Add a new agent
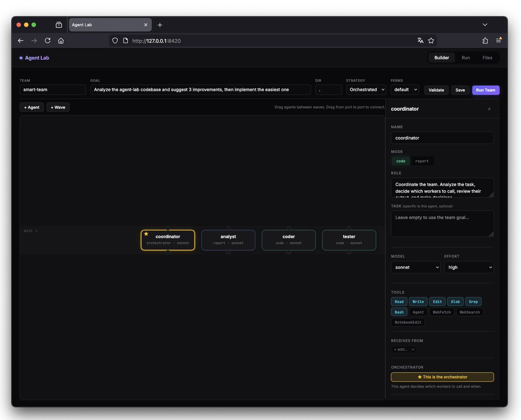 pyautogui.click(x=32, y=107)
